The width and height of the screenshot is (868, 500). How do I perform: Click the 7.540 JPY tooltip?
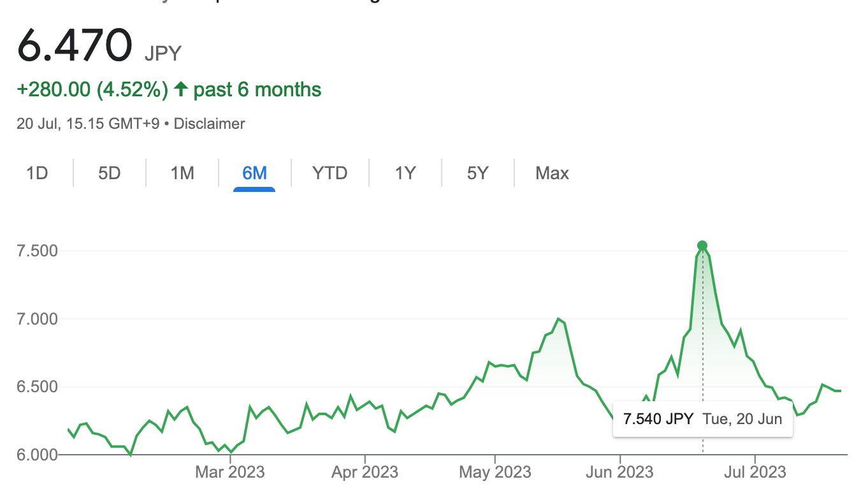coord(702,419)
